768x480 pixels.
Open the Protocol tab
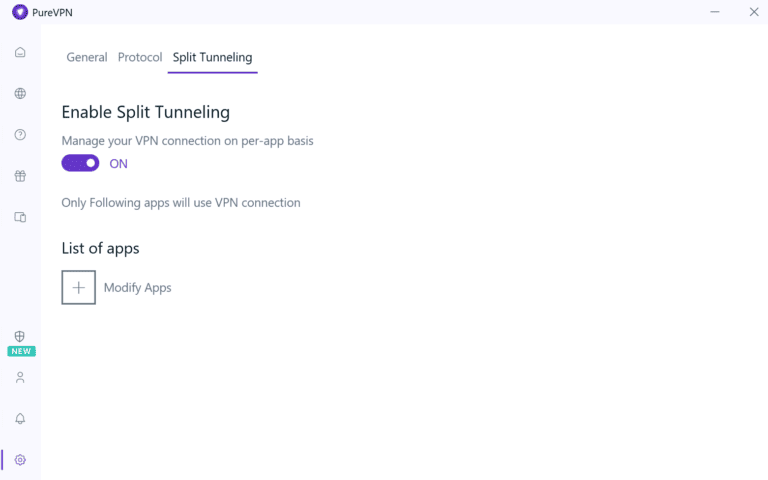pyautogui.click(x=140, y=57)
